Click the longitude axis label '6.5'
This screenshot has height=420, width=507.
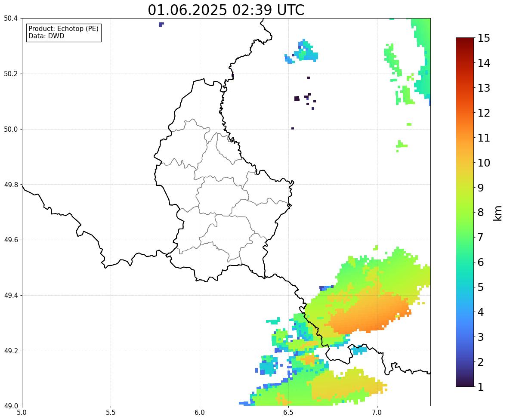click(288, 413)
